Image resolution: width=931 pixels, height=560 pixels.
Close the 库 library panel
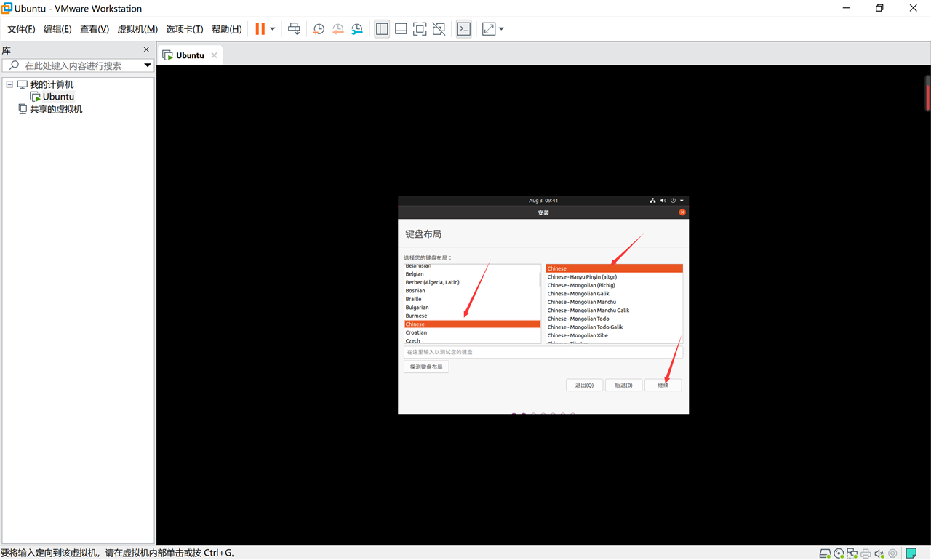(146, 49)
